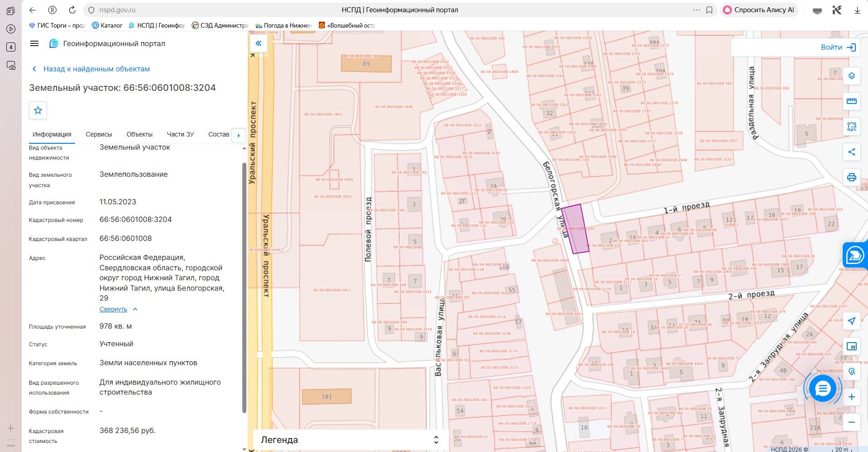Toggle the mini-map overview icon
Viewport: 868px width, 452px height.
coord(852,346)
